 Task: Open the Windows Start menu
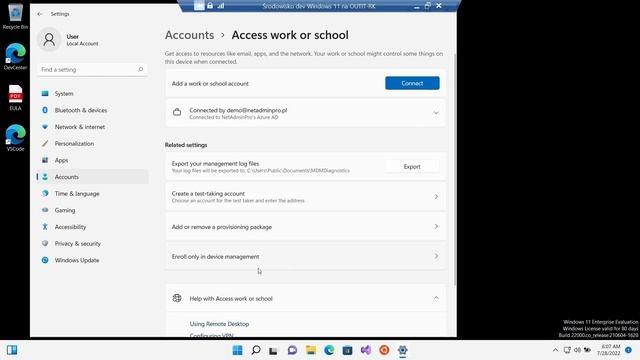[237, 350]
